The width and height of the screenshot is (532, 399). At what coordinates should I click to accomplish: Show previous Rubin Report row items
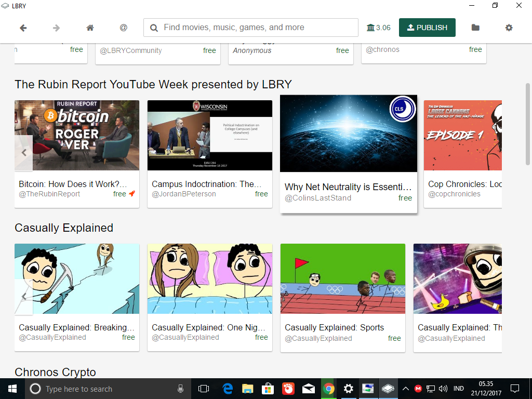point(24,153)
